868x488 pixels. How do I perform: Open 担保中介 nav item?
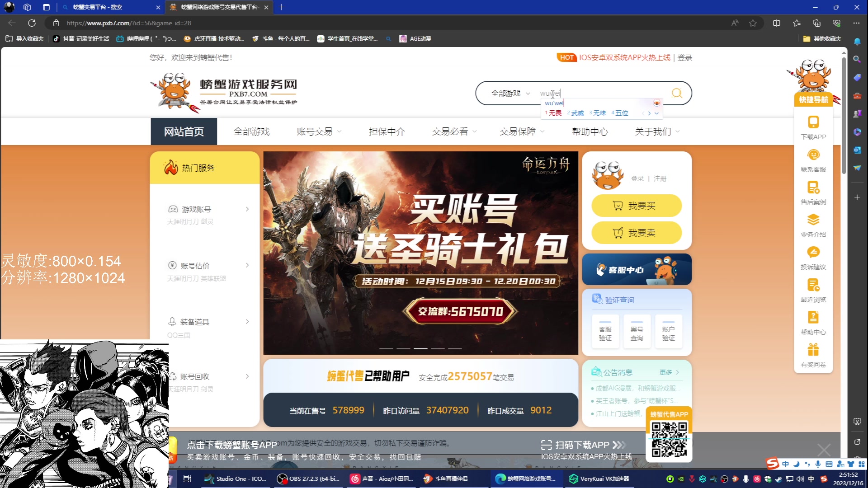pyautogui.click(x=387, y=131)
